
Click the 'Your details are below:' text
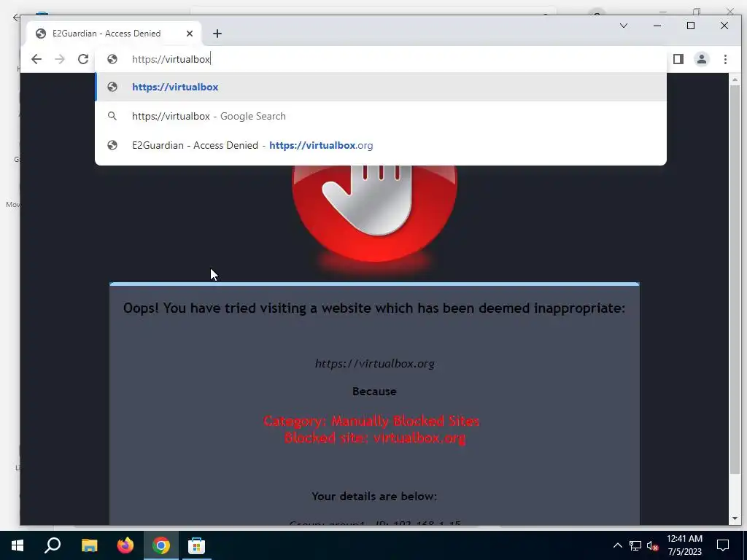(374, 496)
